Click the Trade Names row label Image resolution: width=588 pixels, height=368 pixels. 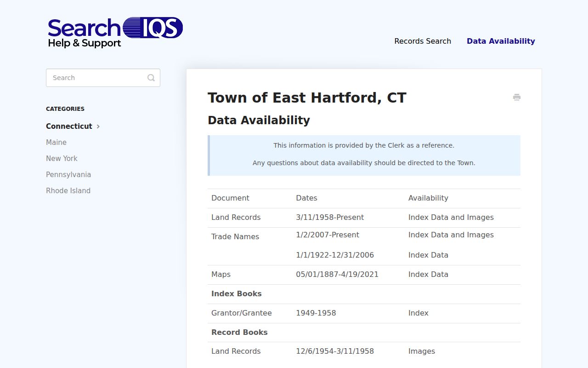[x=235, y=237]
